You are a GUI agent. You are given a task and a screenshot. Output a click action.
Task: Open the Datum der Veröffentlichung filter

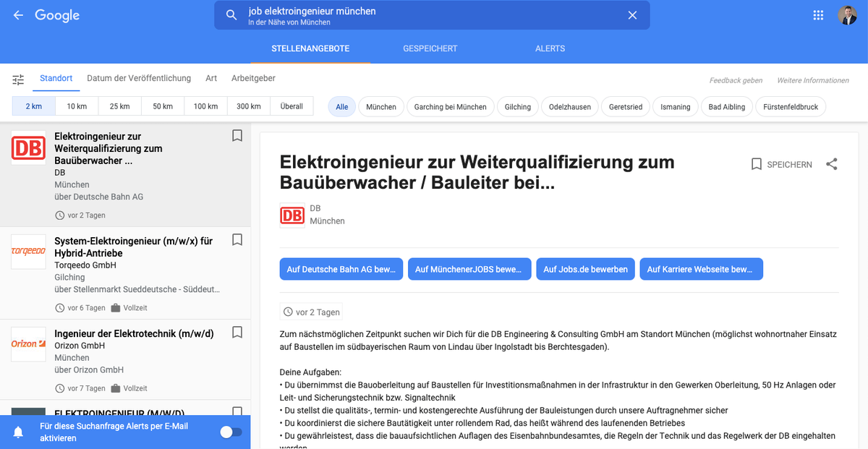tap(139, 78)
